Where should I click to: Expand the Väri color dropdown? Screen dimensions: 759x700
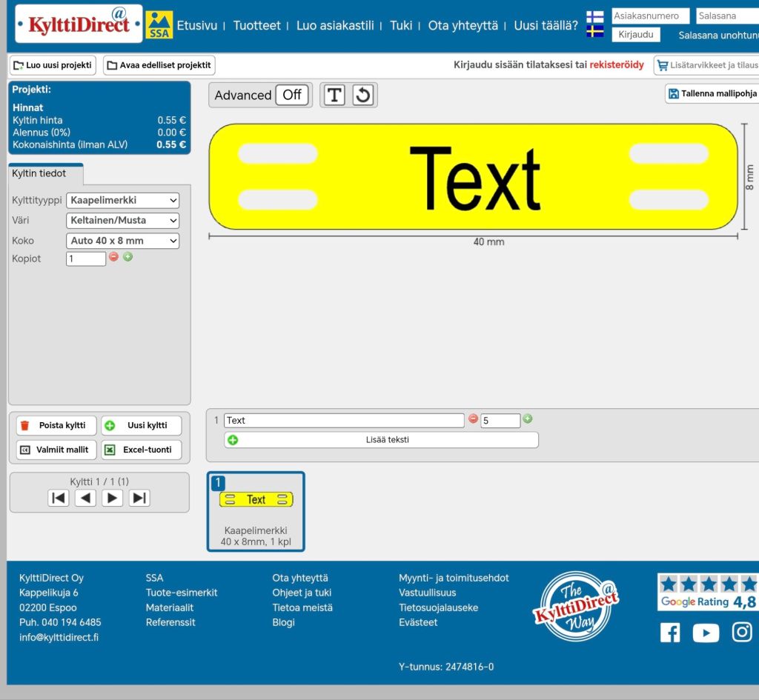123,220
